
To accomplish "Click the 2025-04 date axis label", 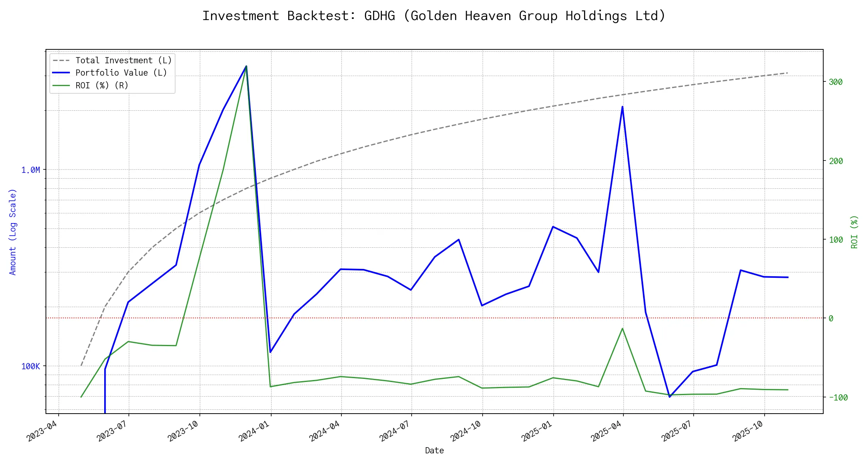I will point(606,431).
